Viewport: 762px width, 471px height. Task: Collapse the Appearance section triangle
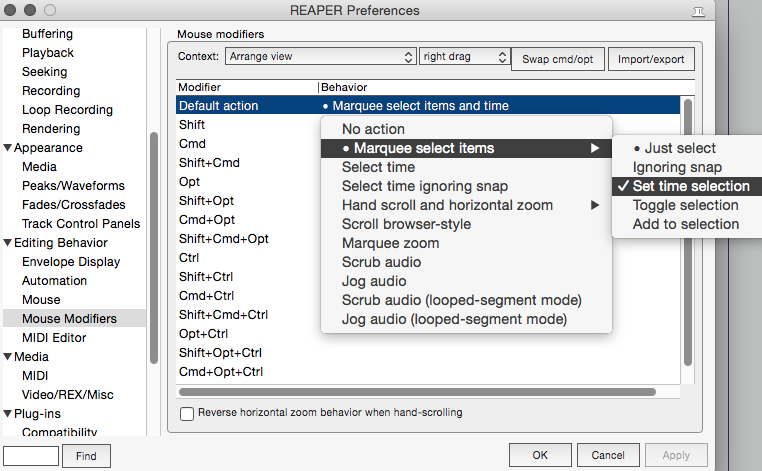tap(8, 148)
